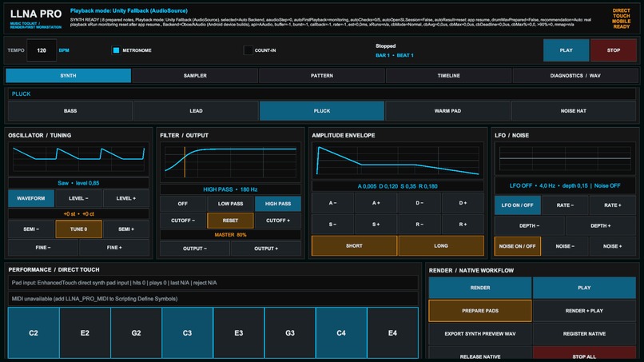Choose the Warm Pad preset
Screen dimensions: 644x362
pyautogui.click(x=447, y=111)
